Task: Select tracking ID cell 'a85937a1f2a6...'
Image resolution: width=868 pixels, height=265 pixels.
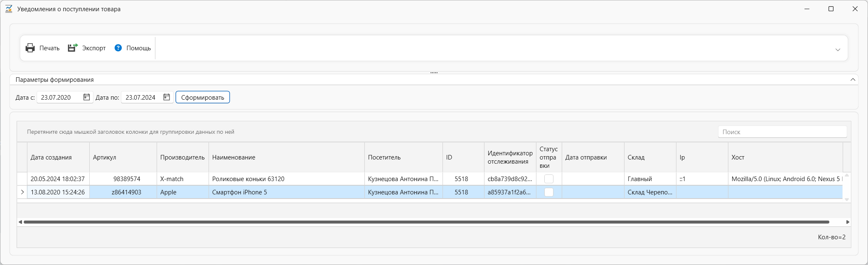Action: click(510, 192)
